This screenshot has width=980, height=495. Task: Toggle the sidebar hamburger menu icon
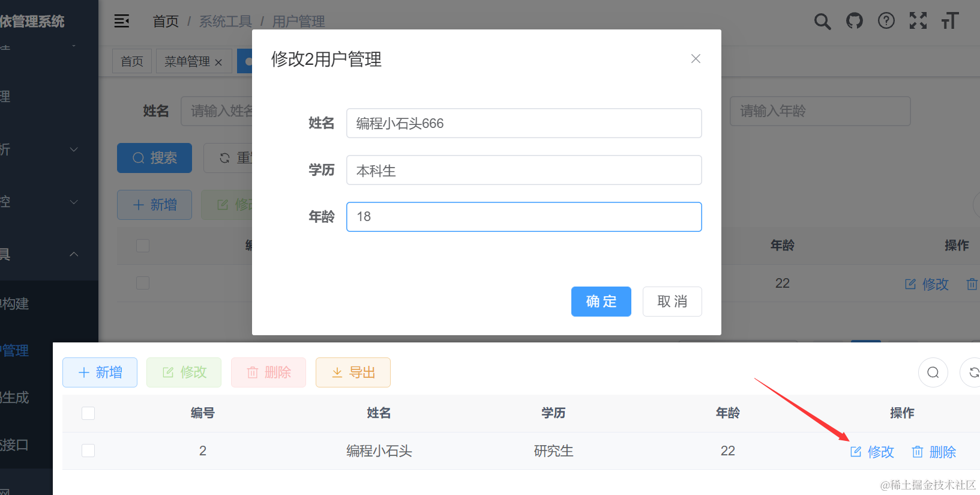pyautogui.click(x=122, y=22)
